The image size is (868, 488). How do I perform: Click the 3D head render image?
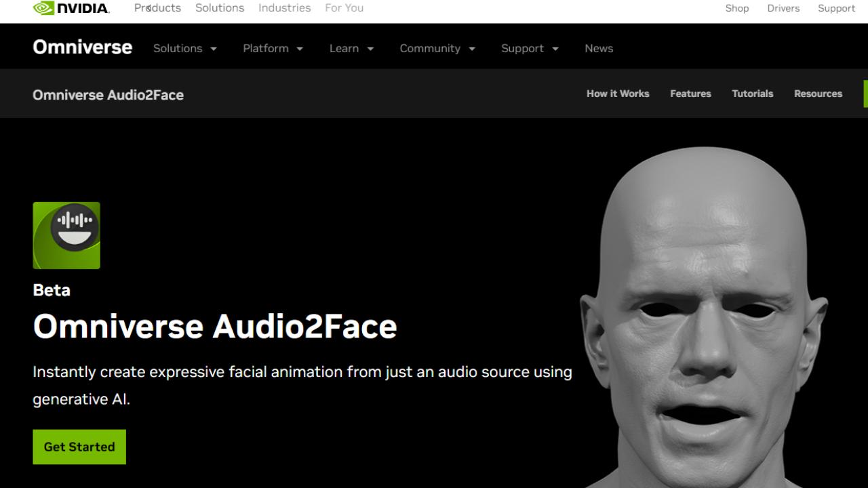point(705,319)
